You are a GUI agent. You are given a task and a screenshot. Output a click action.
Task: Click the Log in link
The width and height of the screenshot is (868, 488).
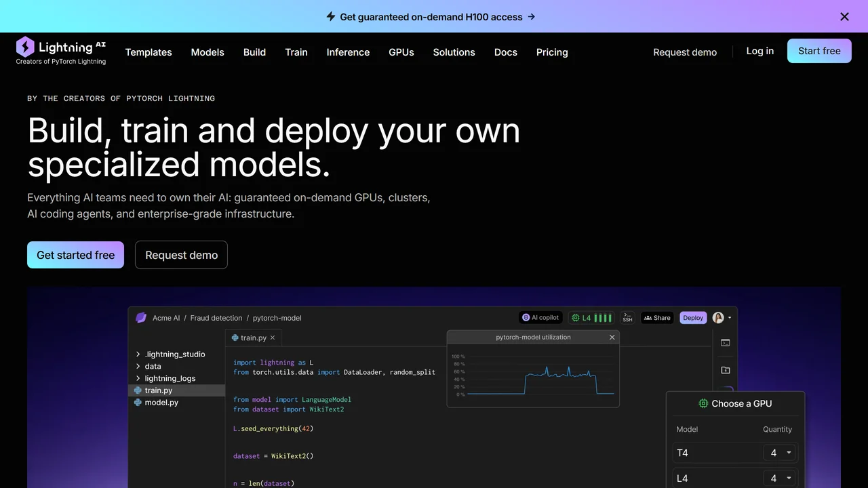[760, 51]
